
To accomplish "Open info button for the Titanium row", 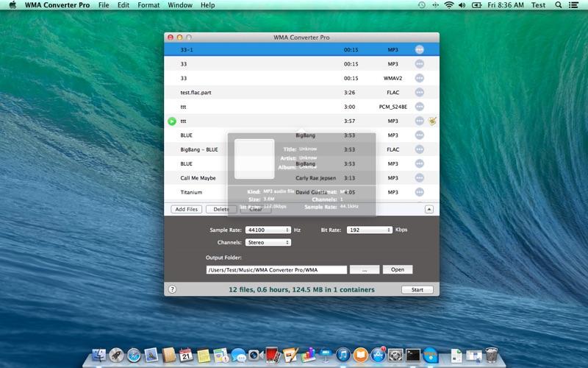I will pyautogui.click(x=419, y=192).
